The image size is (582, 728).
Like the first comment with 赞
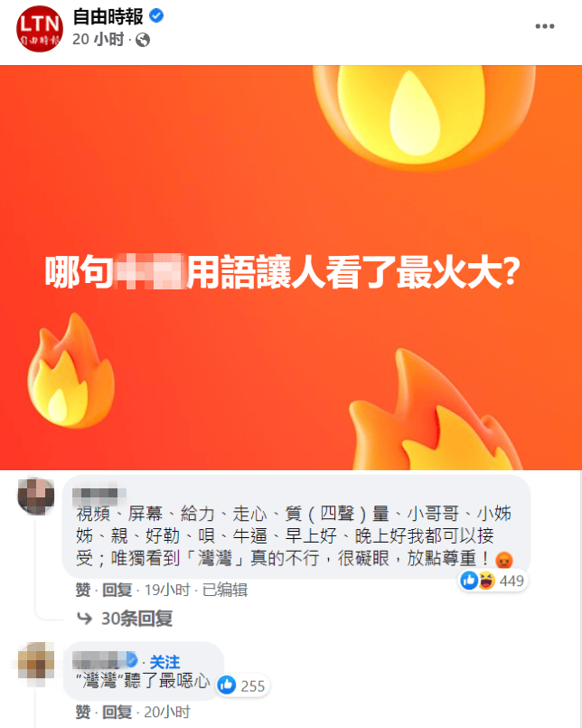click(82, 591)
